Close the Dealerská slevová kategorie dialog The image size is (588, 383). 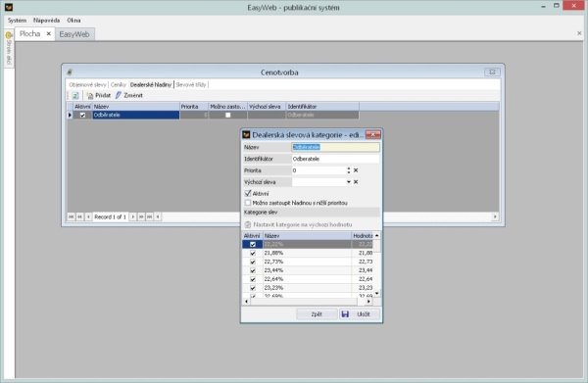point(373,134)
